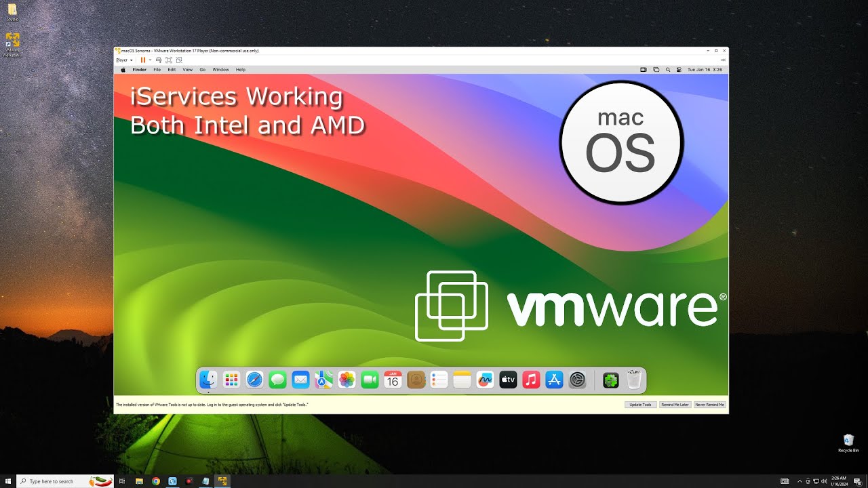
Task: Open Windows notification center
Action: (x=857, y=481)
